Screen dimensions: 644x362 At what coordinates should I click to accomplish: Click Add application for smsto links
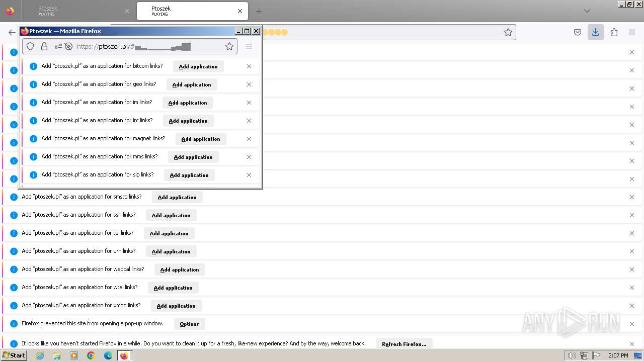pos(177,197)
